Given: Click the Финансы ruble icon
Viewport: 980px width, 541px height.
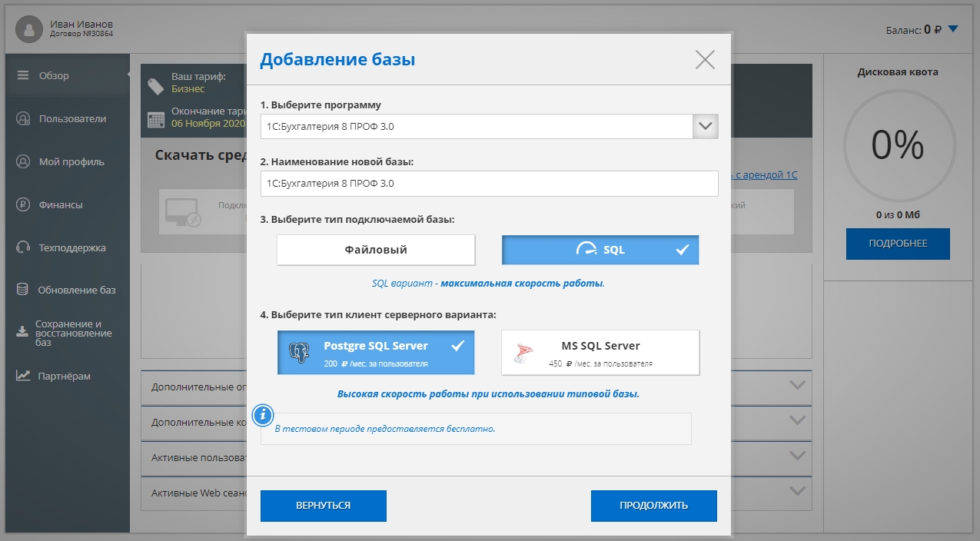Looking at the screenshot, I should click(23, 205).
